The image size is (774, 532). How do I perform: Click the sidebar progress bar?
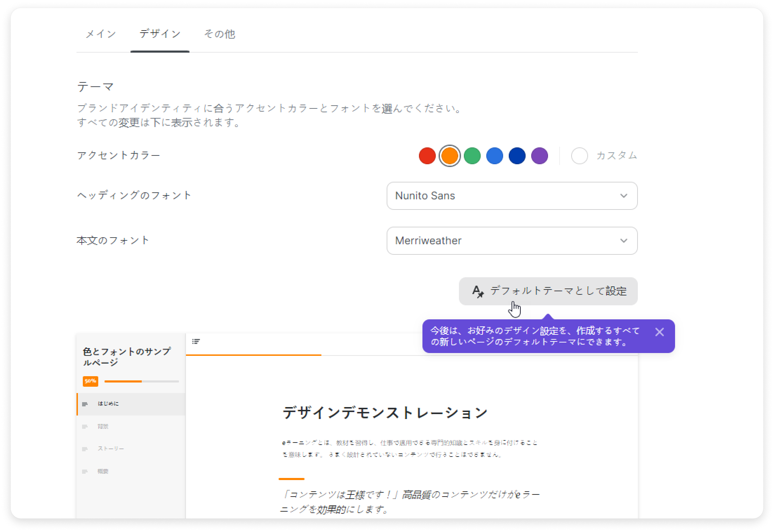click(142, 381)
